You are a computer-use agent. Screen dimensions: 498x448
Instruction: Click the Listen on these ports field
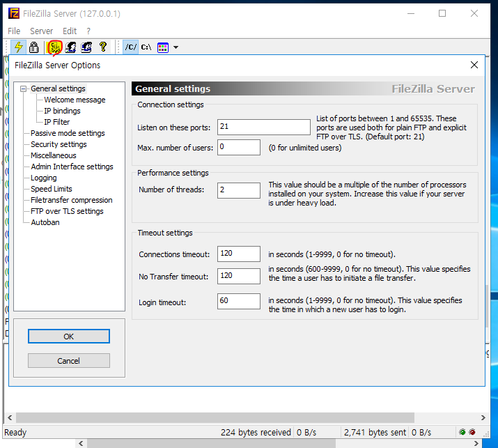(x=263, y=127)
